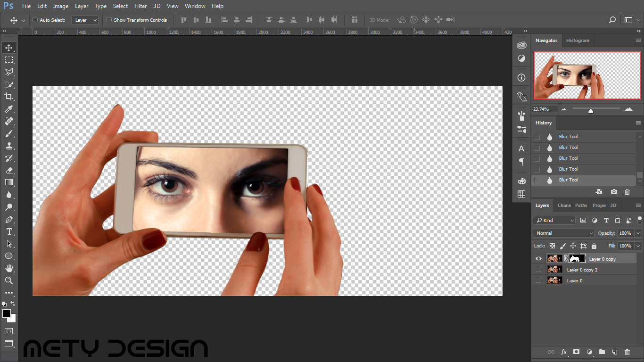
Task: Select the Hand tool
Action: [8, 268]
